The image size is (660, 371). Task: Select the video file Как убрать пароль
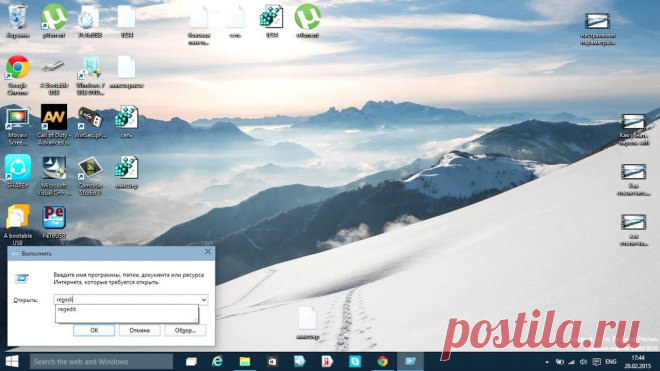point(633,130)
